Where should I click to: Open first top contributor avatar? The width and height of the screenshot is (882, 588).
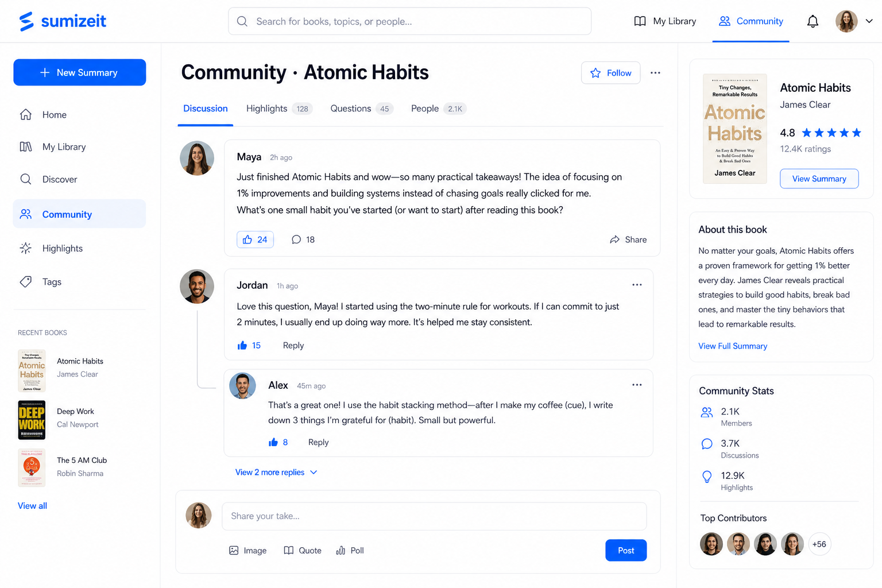711,544
